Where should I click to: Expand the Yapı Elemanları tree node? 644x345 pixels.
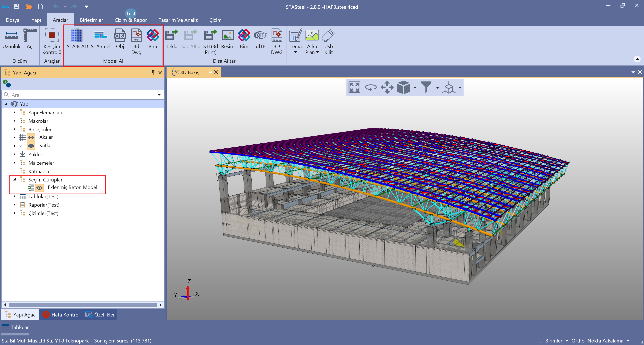[14, 113]
